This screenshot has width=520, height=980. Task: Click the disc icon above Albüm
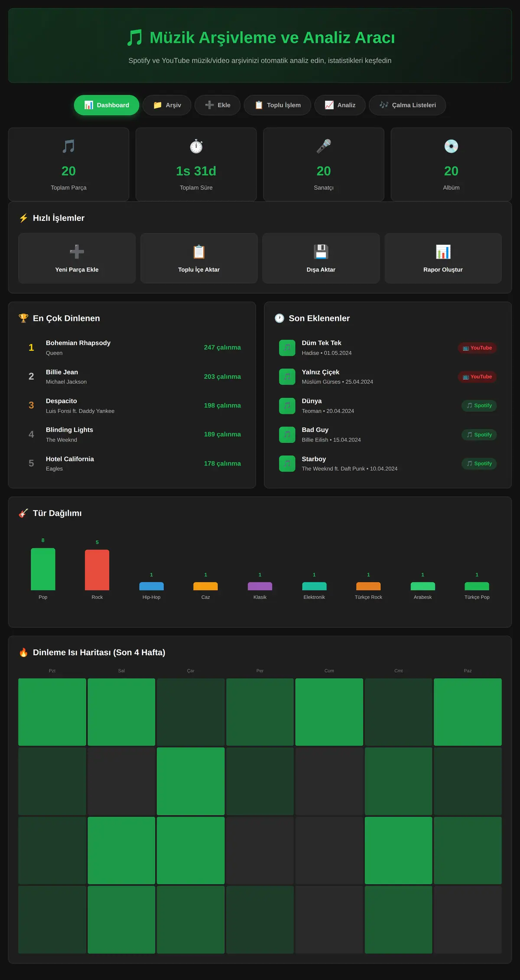(451, 146)
